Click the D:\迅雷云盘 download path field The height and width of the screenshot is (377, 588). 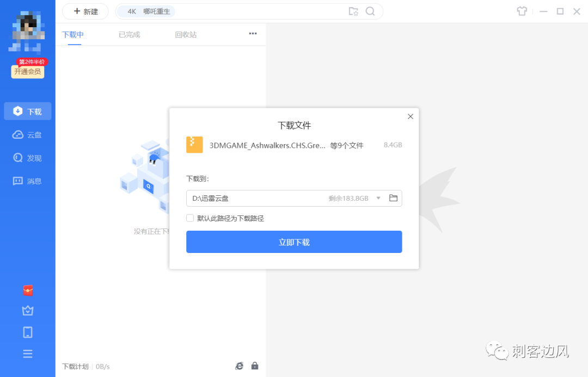point(294,198)
